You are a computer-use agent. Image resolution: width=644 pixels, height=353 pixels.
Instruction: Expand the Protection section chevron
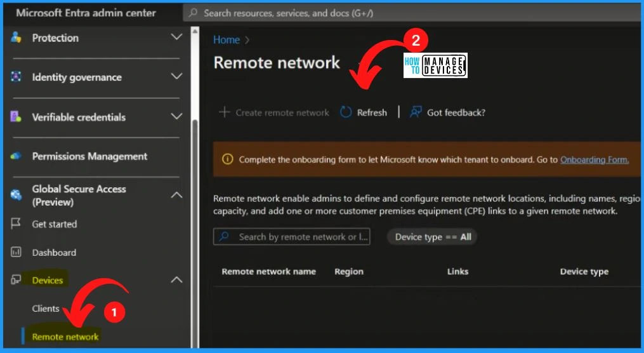pos(176,37)
